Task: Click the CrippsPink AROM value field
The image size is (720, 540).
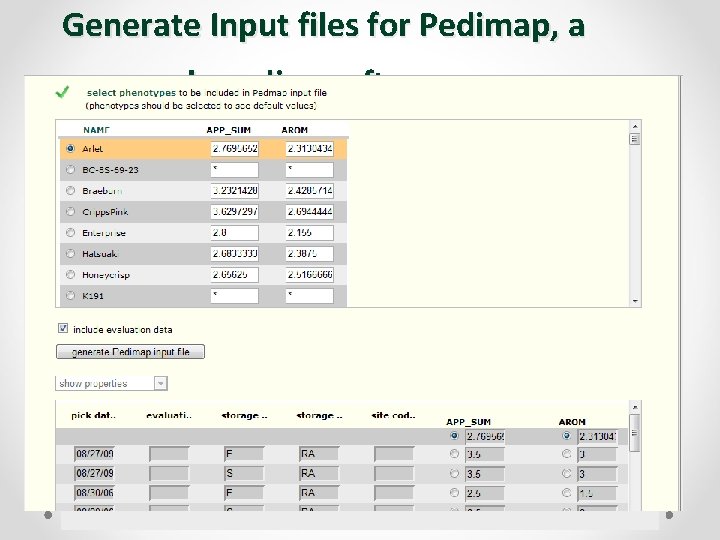Action: tap(309, 212)
